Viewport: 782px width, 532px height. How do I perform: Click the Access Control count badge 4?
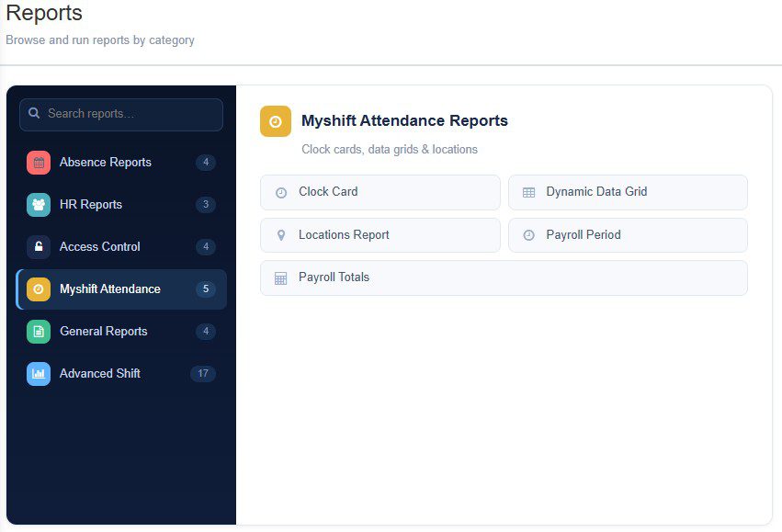point(206,247)
